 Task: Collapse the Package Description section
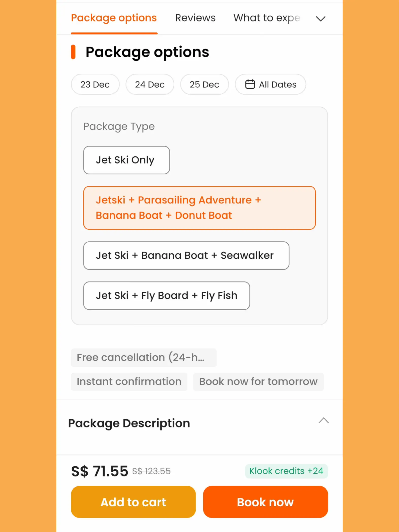pyautogui.click(x=324, y=421)
